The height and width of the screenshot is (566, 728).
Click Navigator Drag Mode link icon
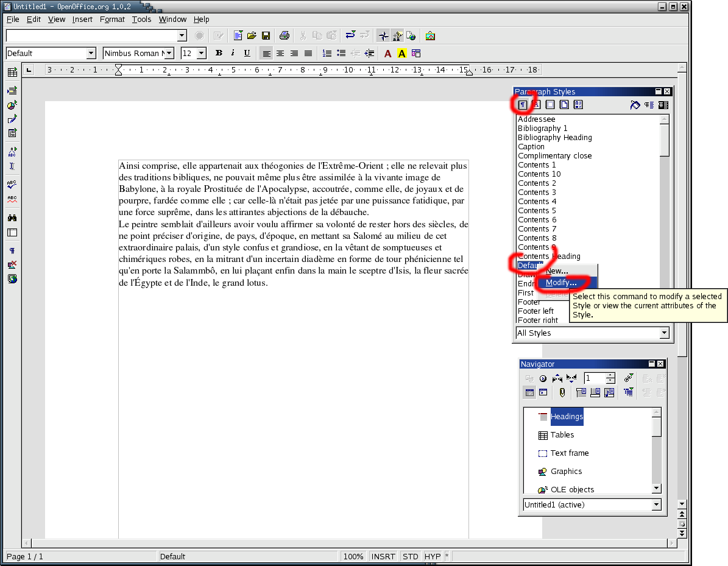point(628,378)
